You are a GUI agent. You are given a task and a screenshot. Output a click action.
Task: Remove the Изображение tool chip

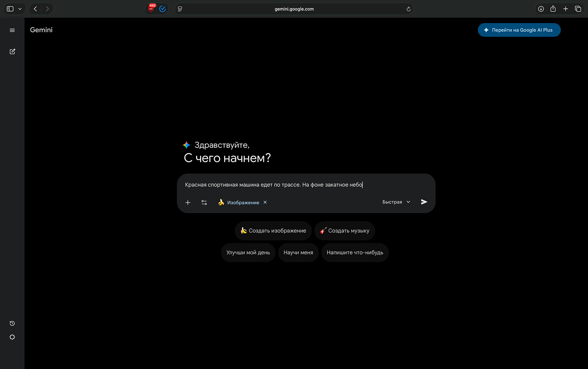point(265,202)
